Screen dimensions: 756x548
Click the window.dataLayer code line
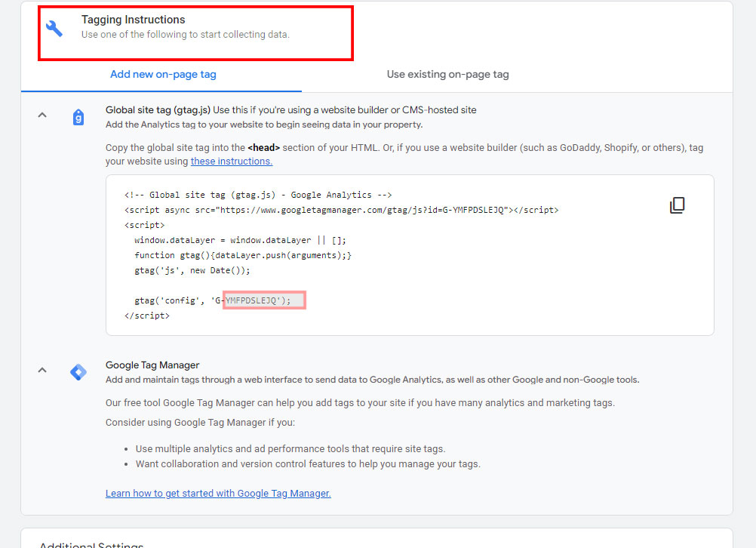(x=240, y=240)
